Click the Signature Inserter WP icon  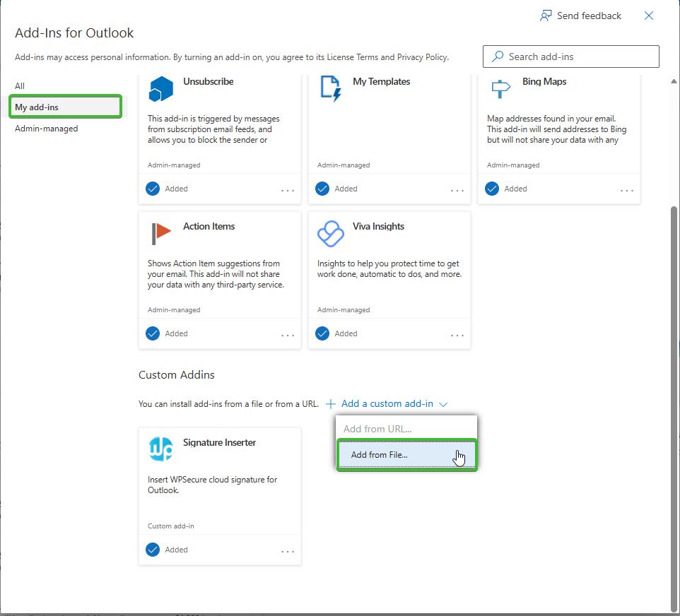pos(161,449)
